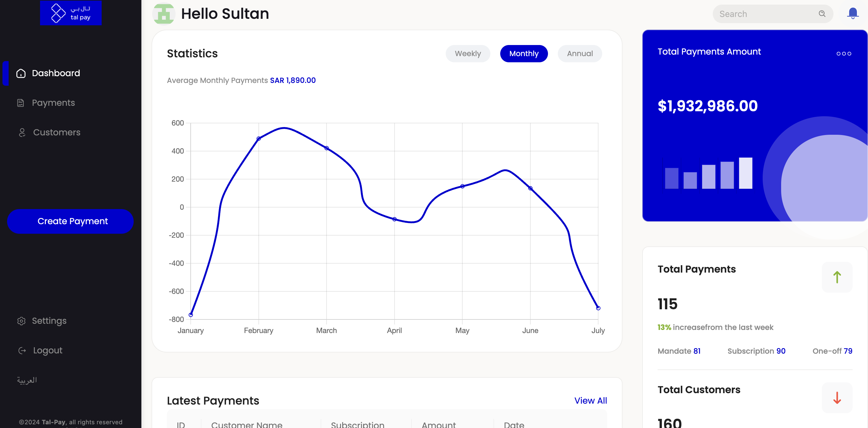
Task: Open the Dashboard menu item
Action: tap(56, 73)
